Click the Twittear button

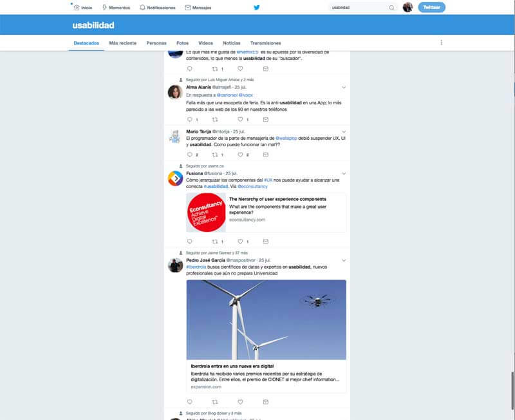(x=431, y=7)
